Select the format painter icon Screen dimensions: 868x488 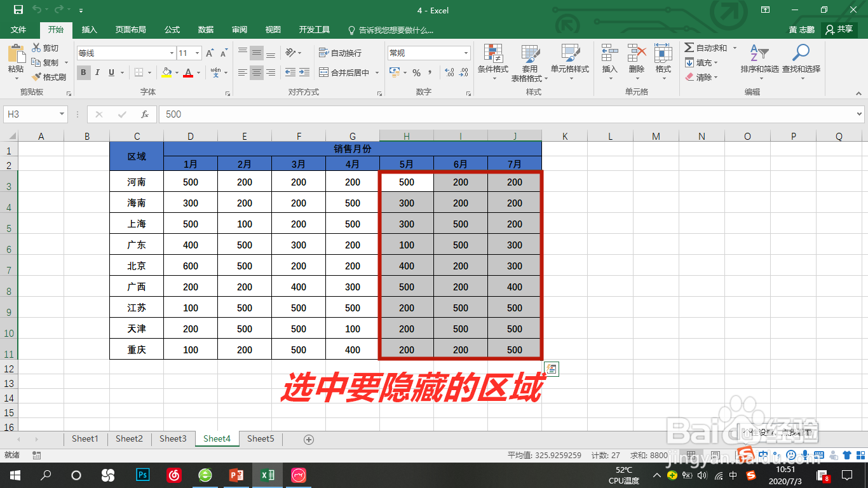[36, 77]
